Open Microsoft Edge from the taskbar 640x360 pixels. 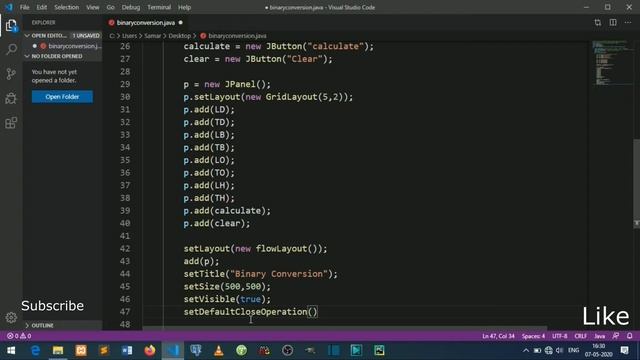coord(35,350)
